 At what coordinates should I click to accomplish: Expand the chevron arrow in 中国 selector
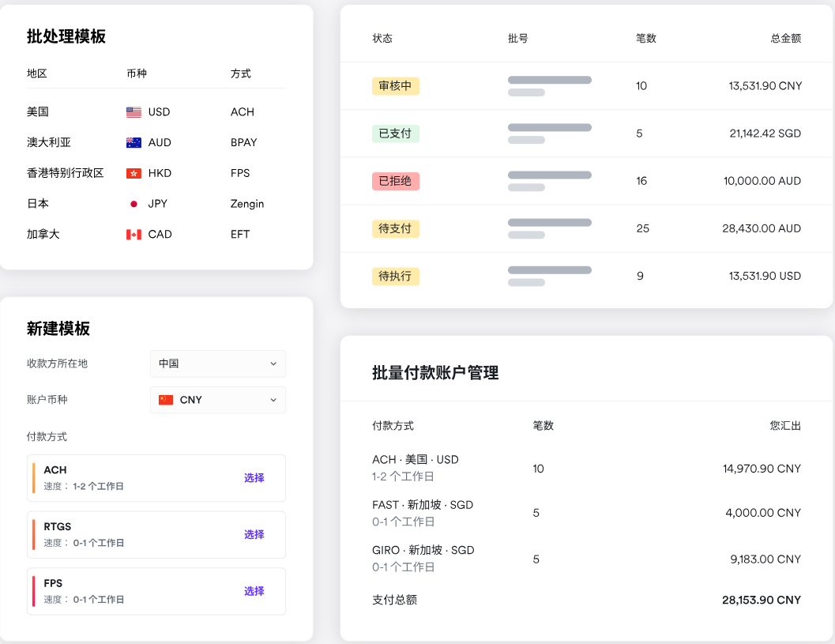click(x=273, y=363)
